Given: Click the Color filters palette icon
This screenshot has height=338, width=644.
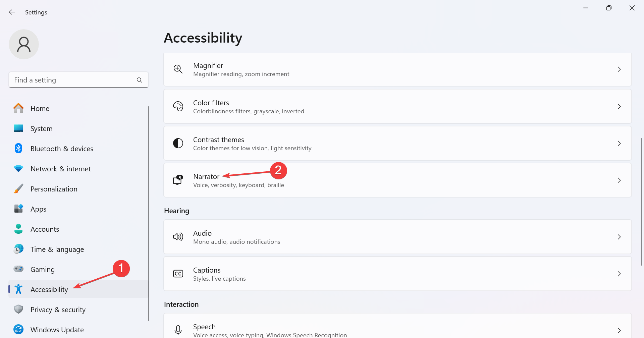Looking at the screenshot, I should pos(178,107).
